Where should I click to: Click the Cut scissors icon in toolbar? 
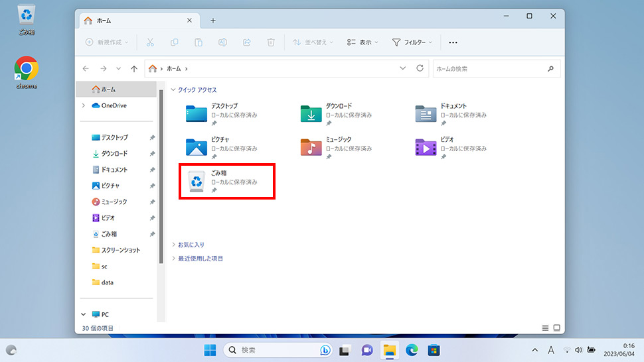coord(150,42)
